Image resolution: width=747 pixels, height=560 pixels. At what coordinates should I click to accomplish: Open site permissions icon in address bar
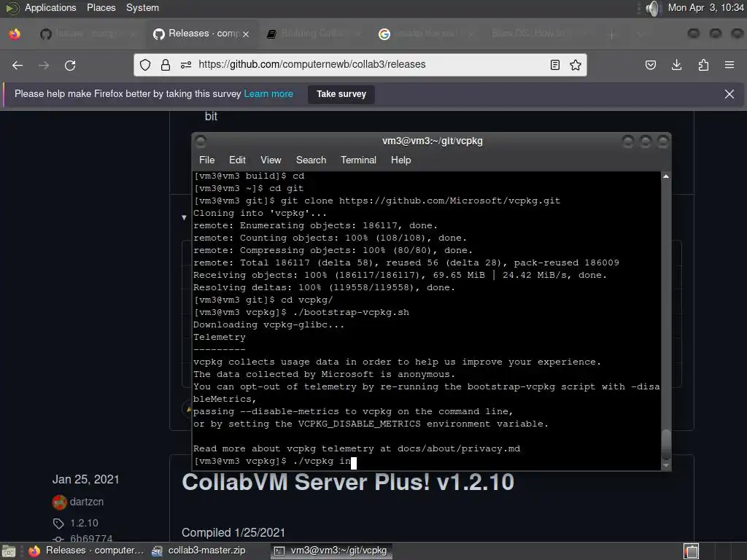(186, 65)
